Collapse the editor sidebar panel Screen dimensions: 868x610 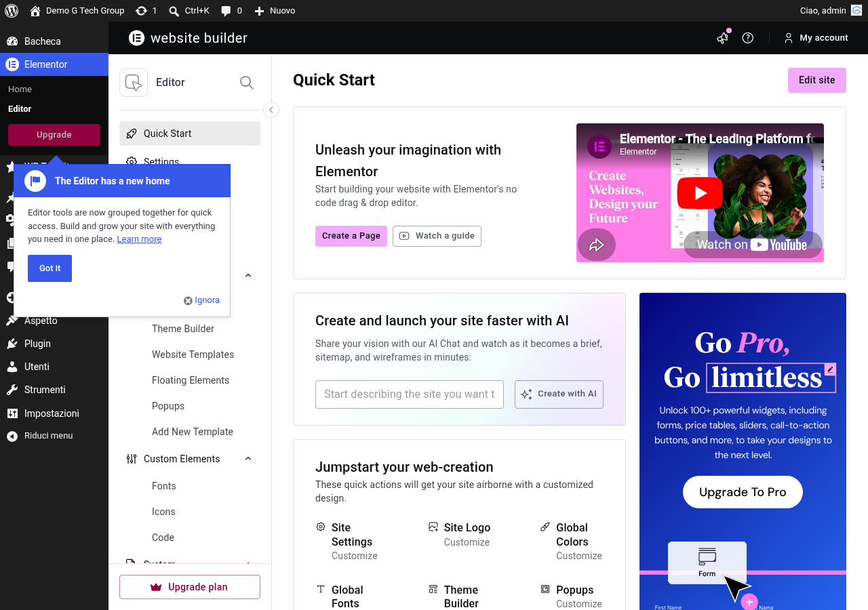tap(271, 110)
